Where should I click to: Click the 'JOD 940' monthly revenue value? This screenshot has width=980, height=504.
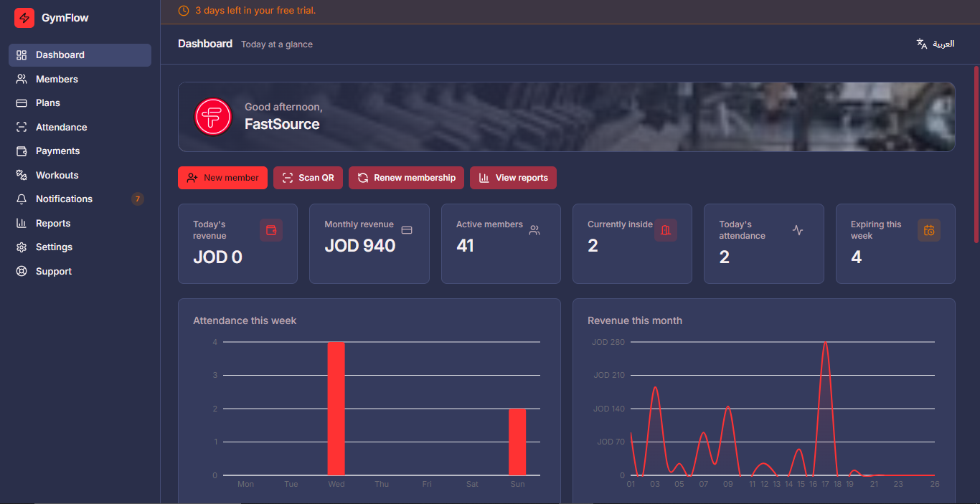coord(360,246)
